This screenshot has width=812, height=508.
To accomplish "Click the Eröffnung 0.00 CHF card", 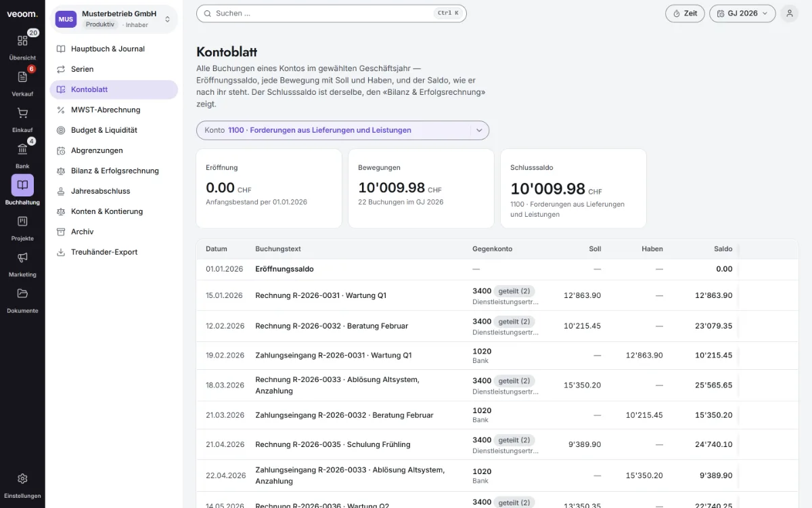I will (x=269, y=188).
